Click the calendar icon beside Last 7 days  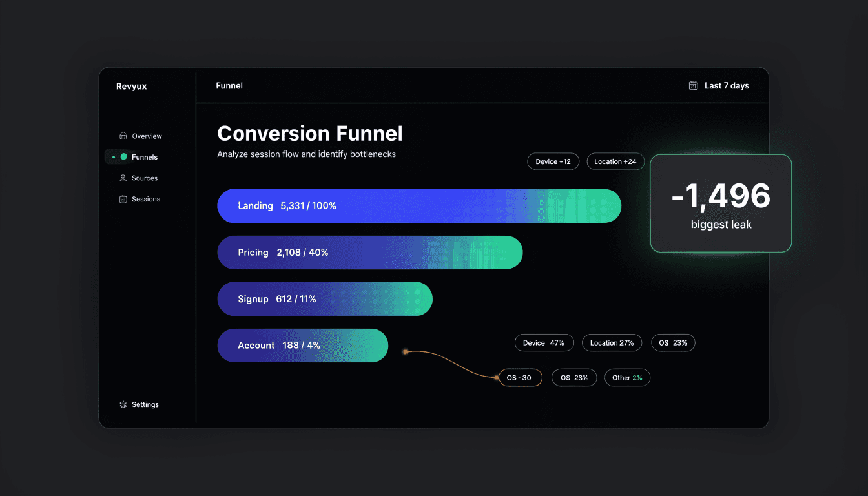coord(693,85)
